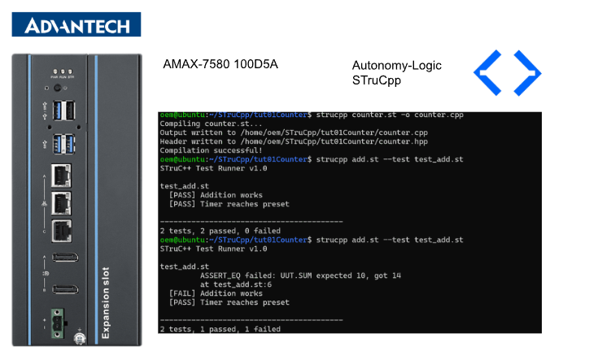
Task: Click the Autonomy-Logic STruCpp title text
Action: 397,72
